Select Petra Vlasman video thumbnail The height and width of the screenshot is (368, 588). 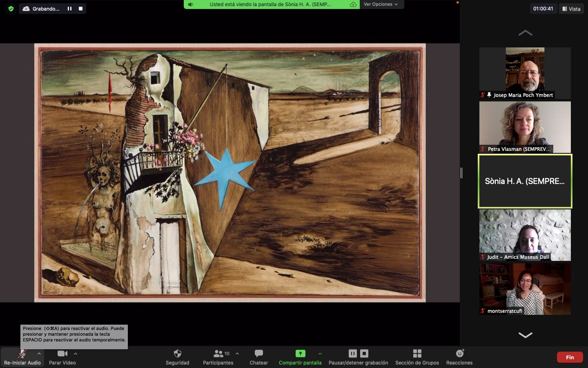[x=525, y=127]
